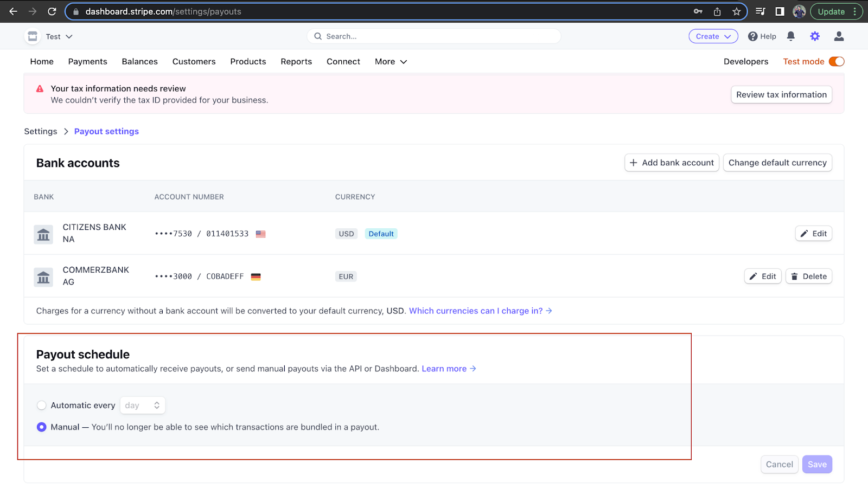Expand the Create dropdown
This screenshot has height=489, width=868.
click(x=713, y=36)
